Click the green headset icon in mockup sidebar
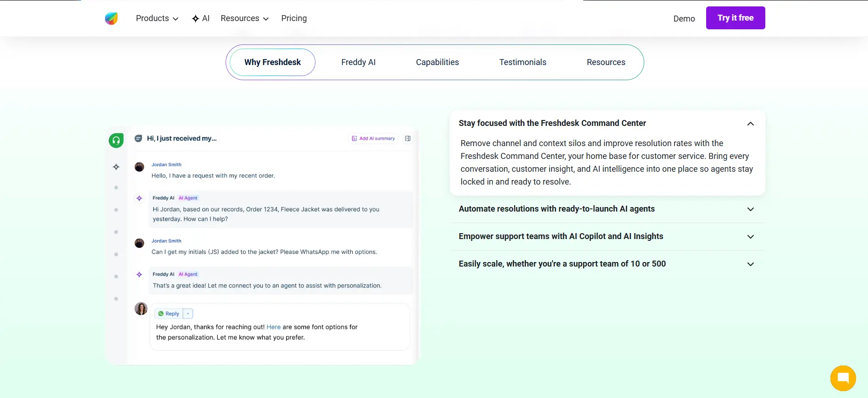This screenshot has width=868, height=398. [116, 140]
